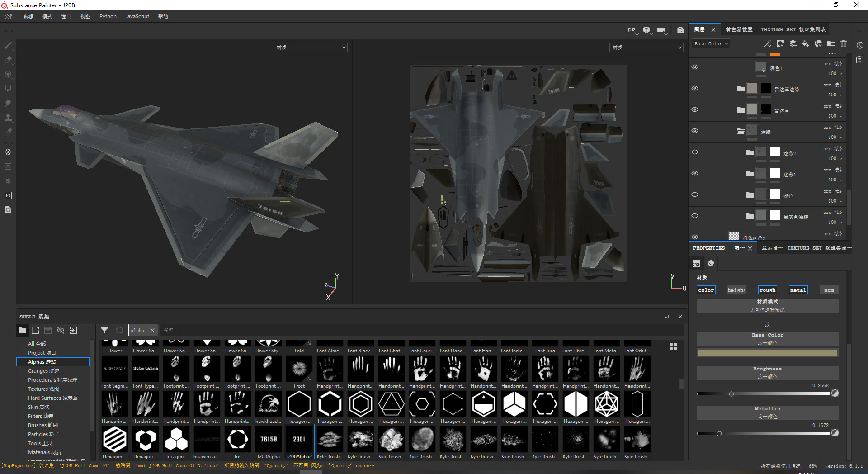
Task: Select the Smudge tool
Action: point(8,103)
